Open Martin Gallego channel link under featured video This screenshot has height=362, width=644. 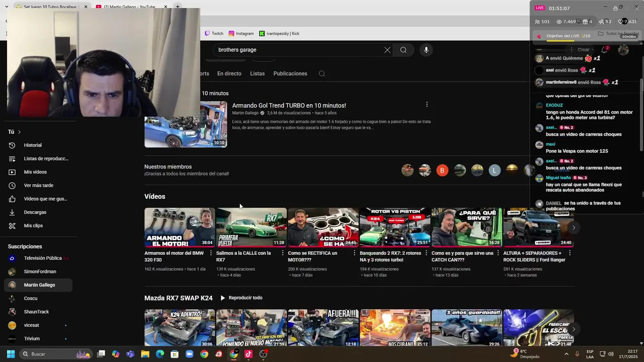(x=245, y=113)
